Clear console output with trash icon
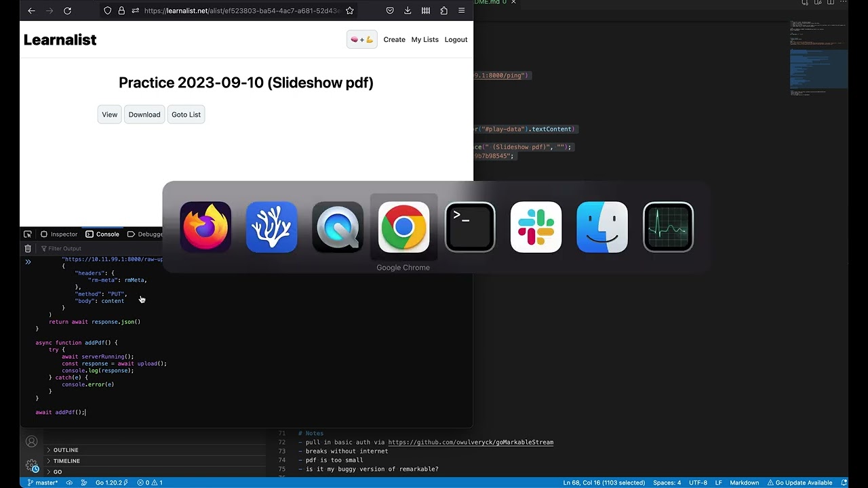Image resolution: width=868 pixels, height=488 pixels. (28, 249)
